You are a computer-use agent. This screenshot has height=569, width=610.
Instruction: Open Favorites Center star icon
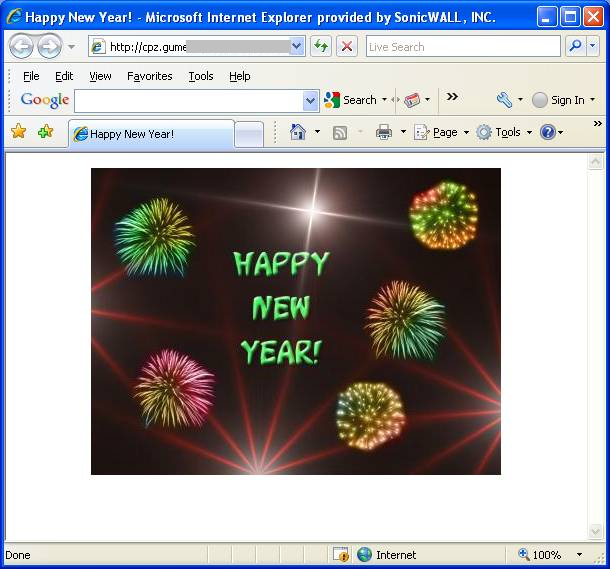click(18, 131)
